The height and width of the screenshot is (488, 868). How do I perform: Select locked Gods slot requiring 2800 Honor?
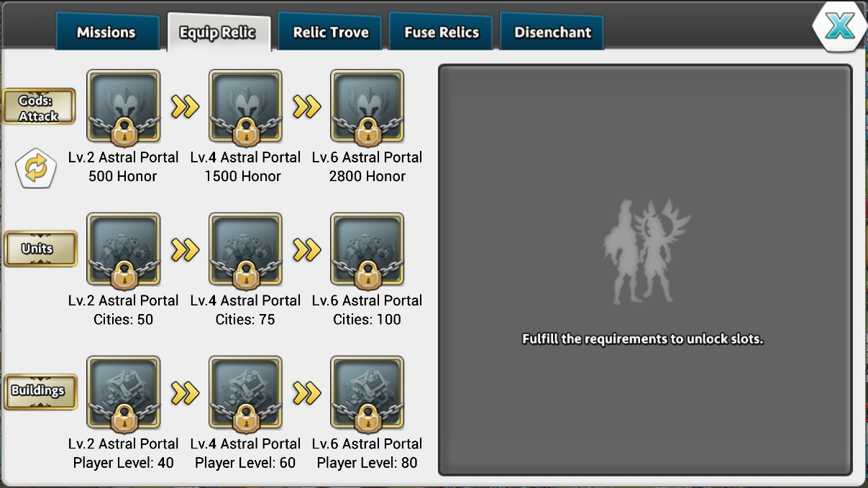tap(367, 106)
